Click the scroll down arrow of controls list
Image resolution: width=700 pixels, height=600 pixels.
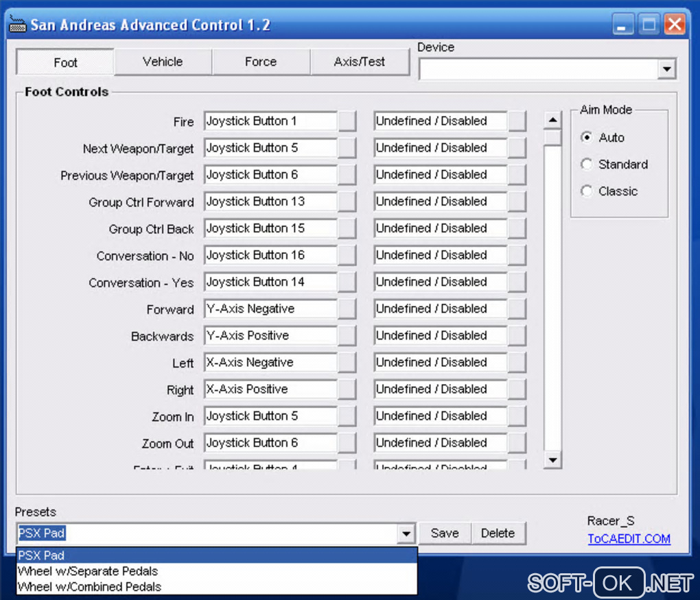[x=552, y=460]
